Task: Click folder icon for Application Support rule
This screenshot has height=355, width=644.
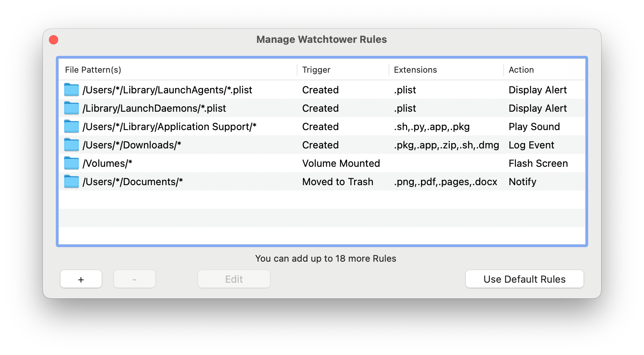Action: 72,127
